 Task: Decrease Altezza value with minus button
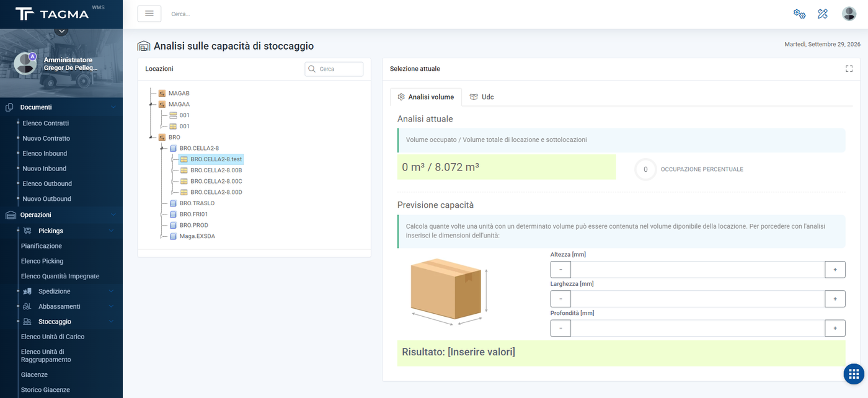[x=560, y=270]
